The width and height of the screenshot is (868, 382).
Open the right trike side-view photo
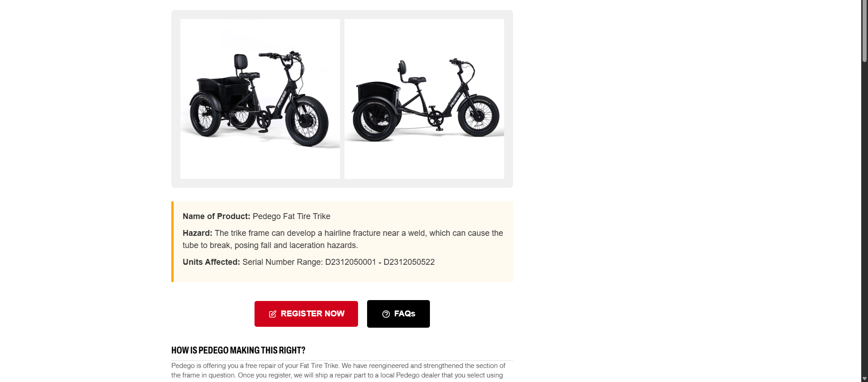point(424,99)
